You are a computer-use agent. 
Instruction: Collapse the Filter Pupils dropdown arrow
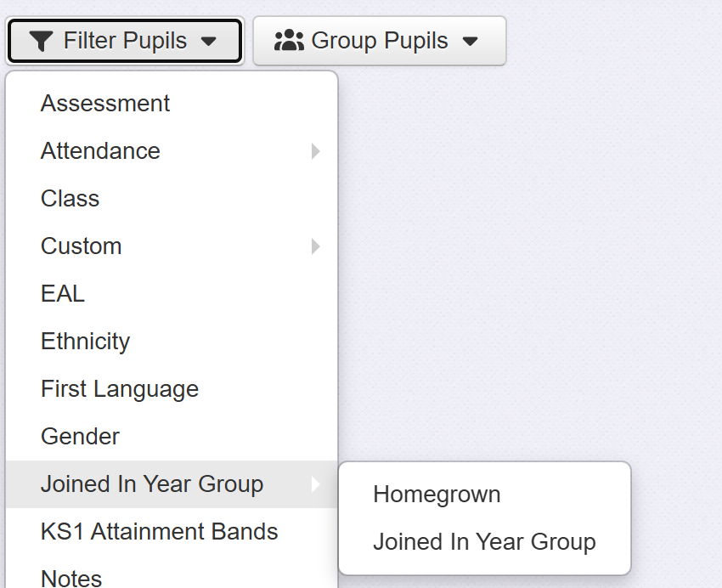pos(209,41)
